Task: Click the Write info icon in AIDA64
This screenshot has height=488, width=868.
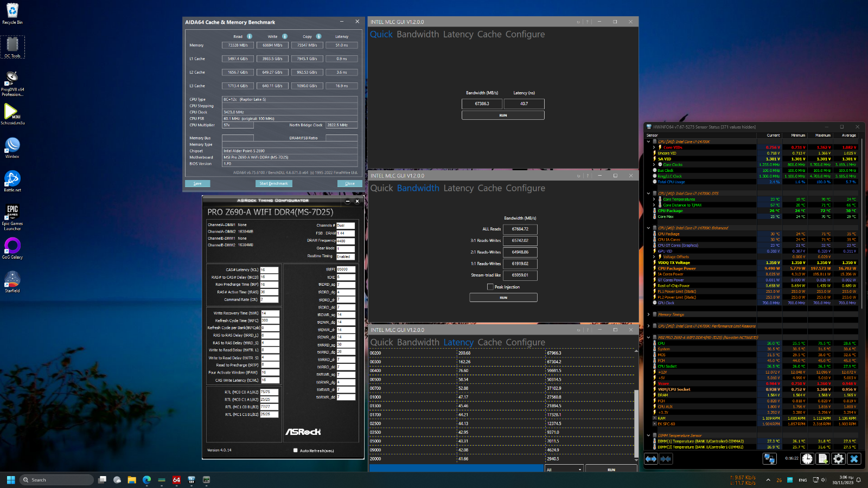Action: point(284,36)
